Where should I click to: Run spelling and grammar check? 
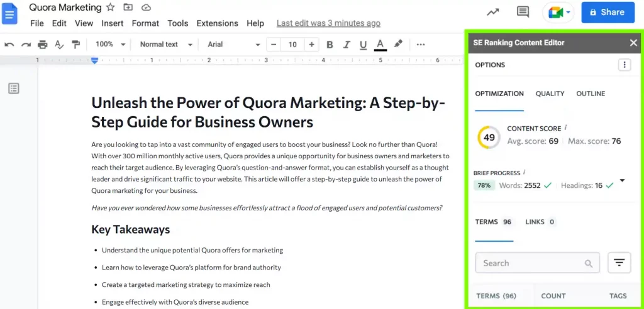click(60, 45)
